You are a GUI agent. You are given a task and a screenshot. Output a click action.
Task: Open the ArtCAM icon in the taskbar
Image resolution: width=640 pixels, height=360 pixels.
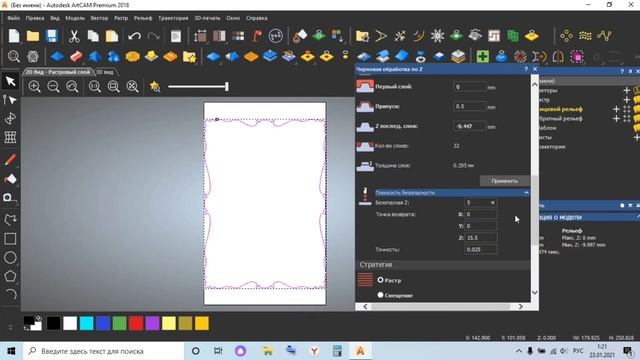[360, 351]
